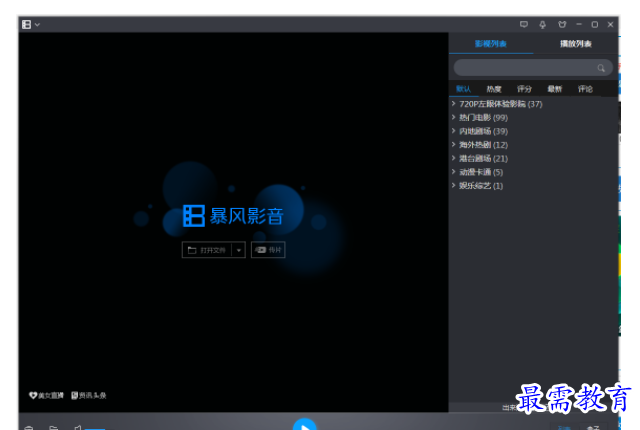Close the player window
The image size is (640, 430).
click(x=611, y=24)
